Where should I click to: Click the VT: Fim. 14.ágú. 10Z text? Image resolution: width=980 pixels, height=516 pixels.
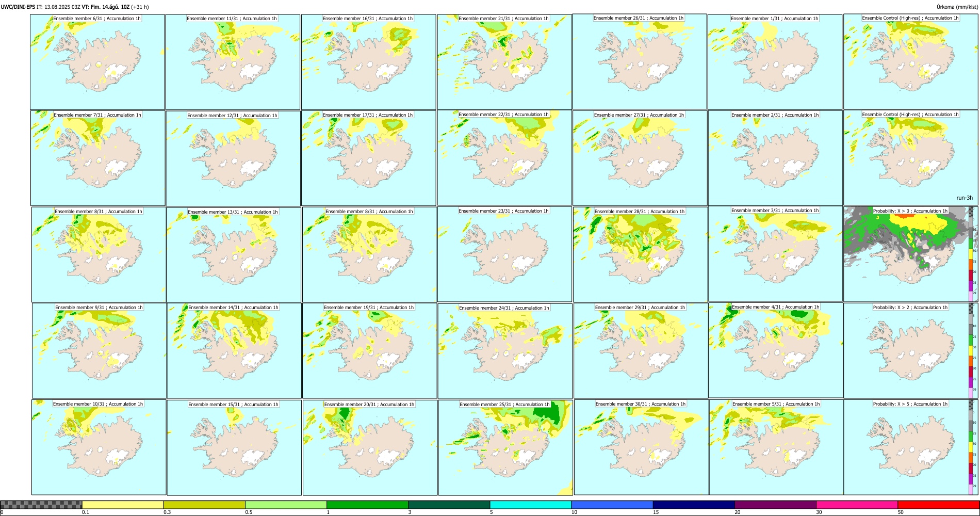[106, 7]
